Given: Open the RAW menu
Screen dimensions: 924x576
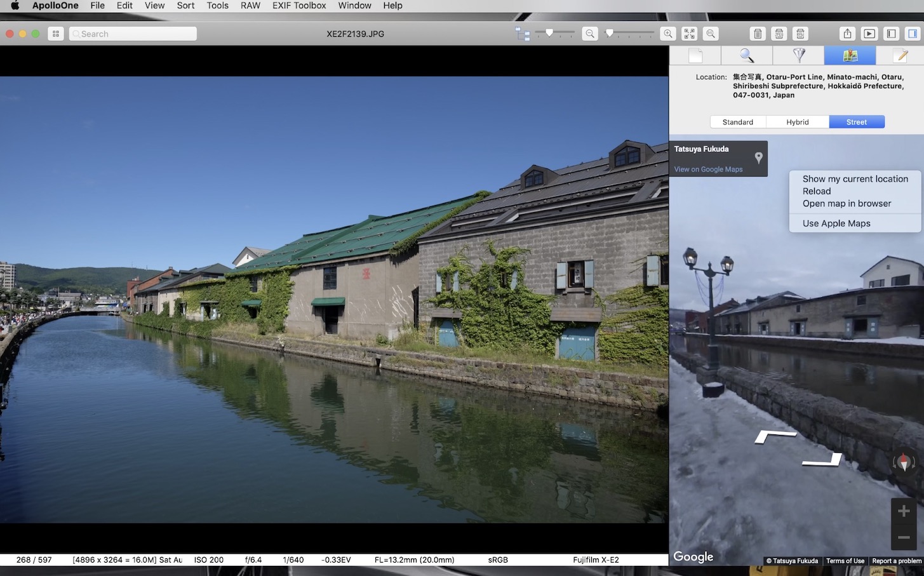Looking at the screenshot, I should (x=250, y=6).
